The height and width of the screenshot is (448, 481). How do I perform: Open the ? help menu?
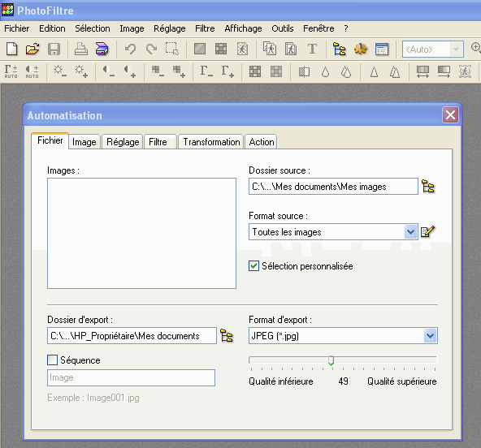(x=346, y=28)
